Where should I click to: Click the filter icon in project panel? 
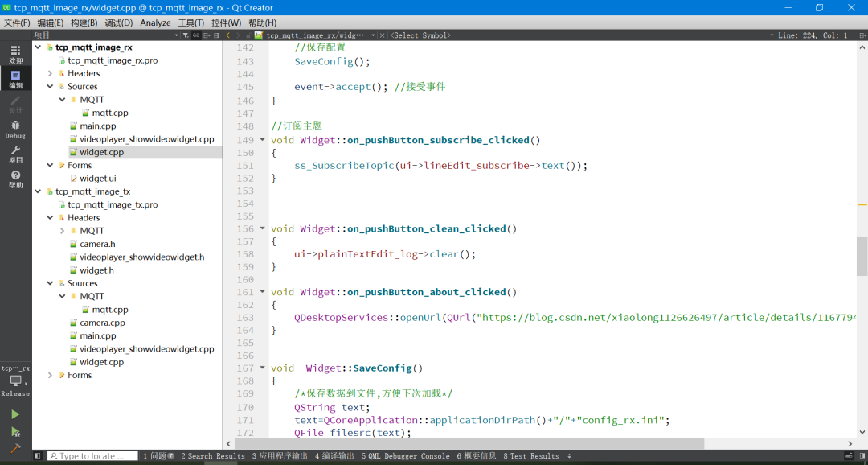click(x=186, y=35)
